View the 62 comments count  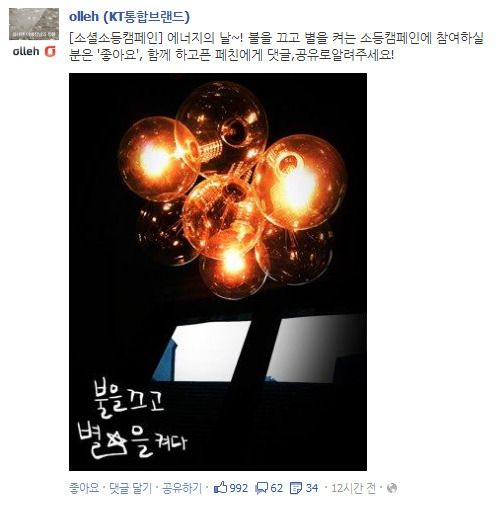pos(276,488)
